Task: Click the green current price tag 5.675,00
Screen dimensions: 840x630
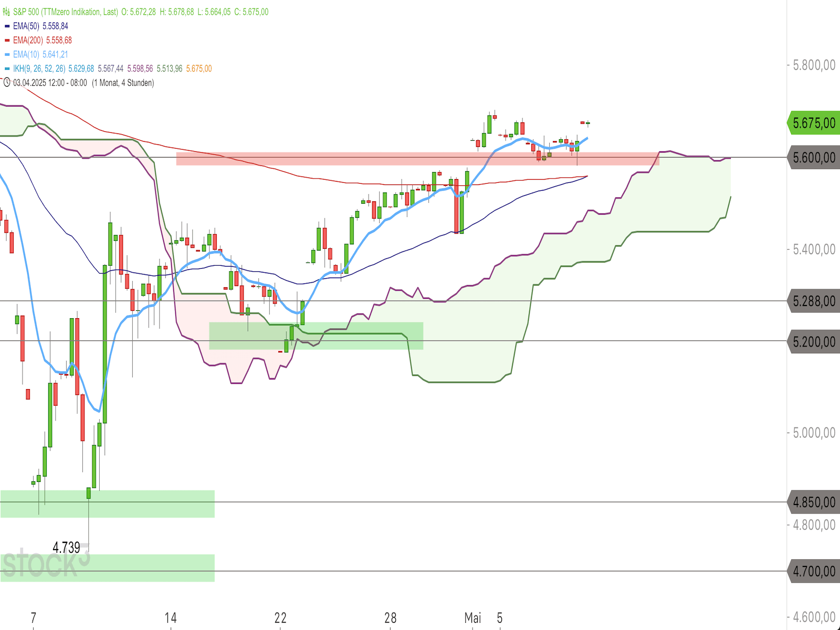Action: click(813, 123)
